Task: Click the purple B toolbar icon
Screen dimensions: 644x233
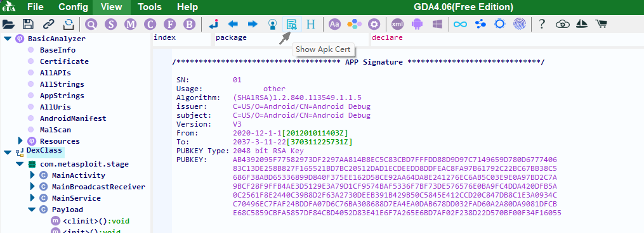Action: coord(189,24)
